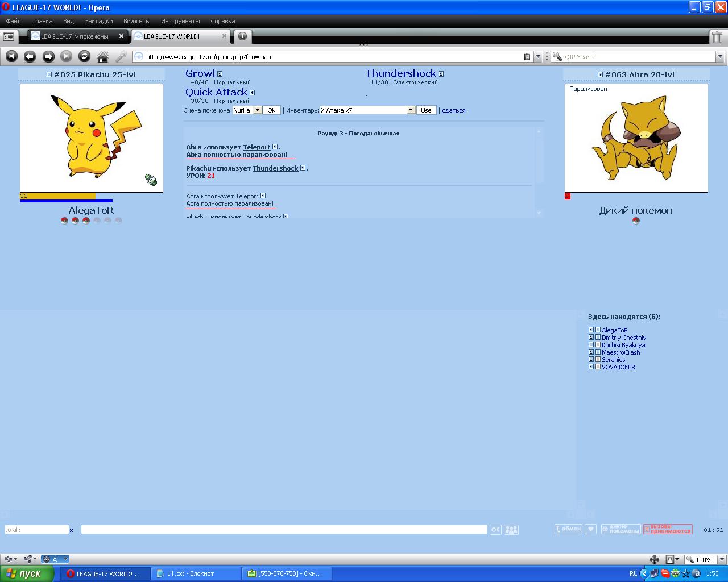Open the Закладки menu
The width and height of the screenshot is (728, 582).
[99, 21]
